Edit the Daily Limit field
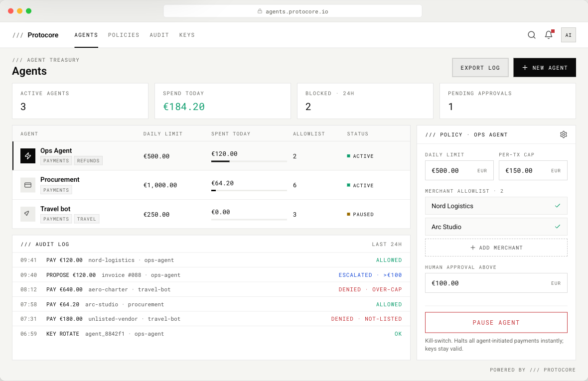 pos(459,170)
